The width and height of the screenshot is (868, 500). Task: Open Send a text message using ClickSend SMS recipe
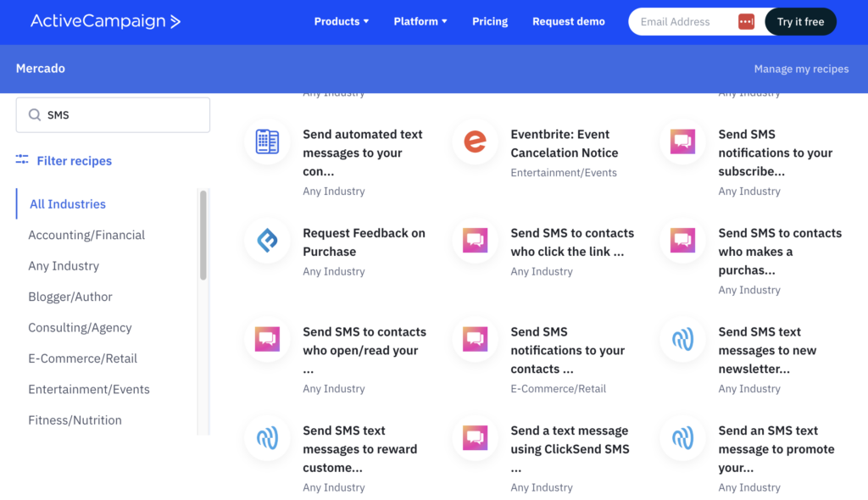[570, 449]
